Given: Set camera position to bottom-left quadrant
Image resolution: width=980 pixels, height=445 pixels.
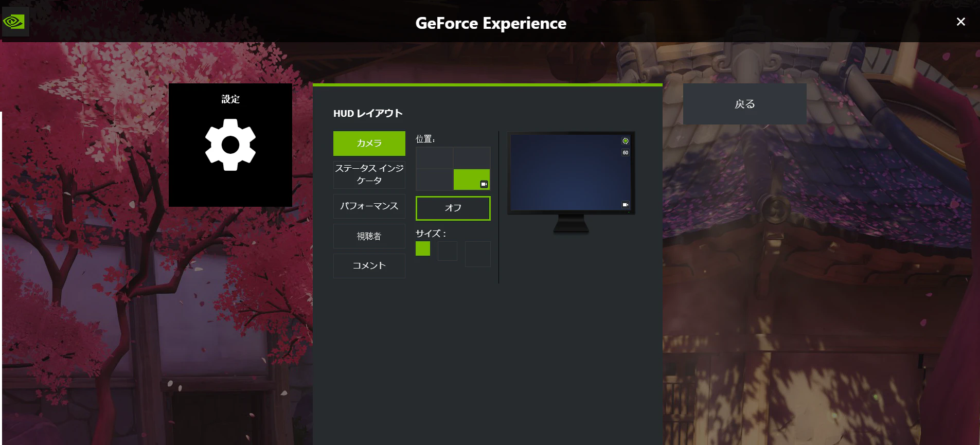Looking at the screenshot, I should pos(434,180).
